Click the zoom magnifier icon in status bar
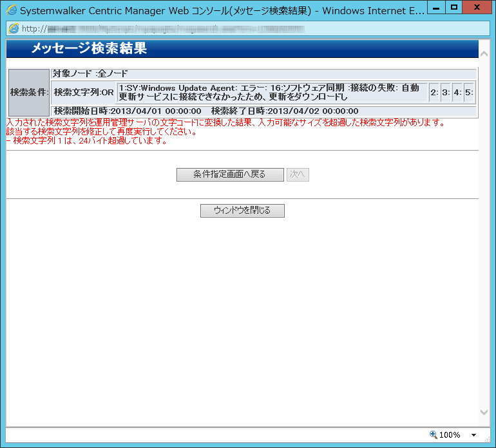This screenshot has width=496, height=448. pyautogui.click(x=433, y=434)
